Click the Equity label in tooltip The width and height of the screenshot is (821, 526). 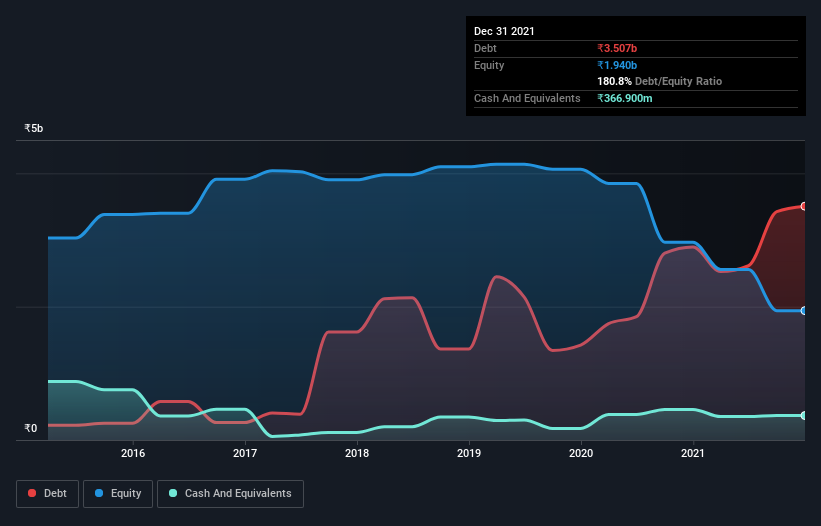489,65
